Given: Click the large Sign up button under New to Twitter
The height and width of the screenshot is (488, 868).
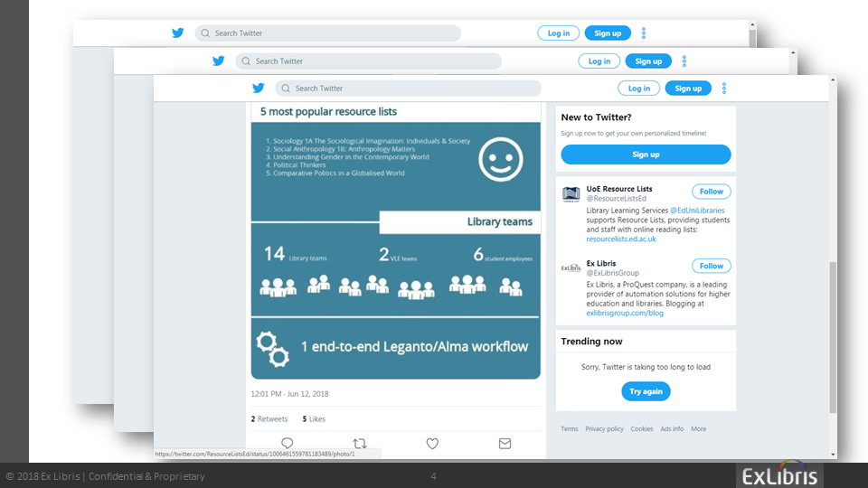Looking at the screenshot, I should (646, 155).
